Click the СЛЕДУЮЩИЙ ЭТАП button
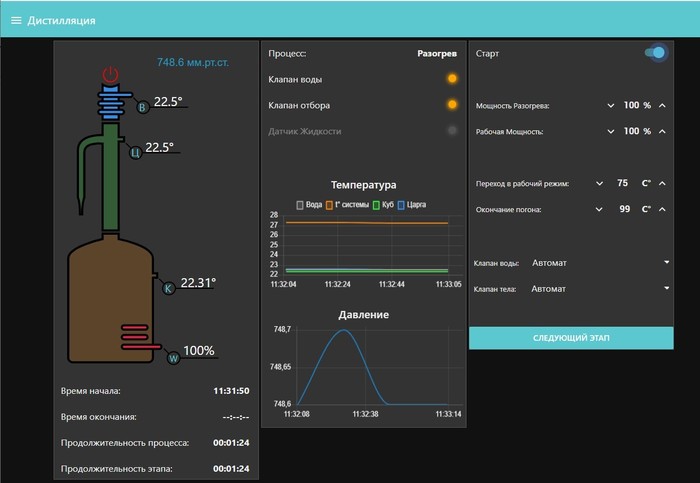 pyautogui.click(x=571, y=338)
